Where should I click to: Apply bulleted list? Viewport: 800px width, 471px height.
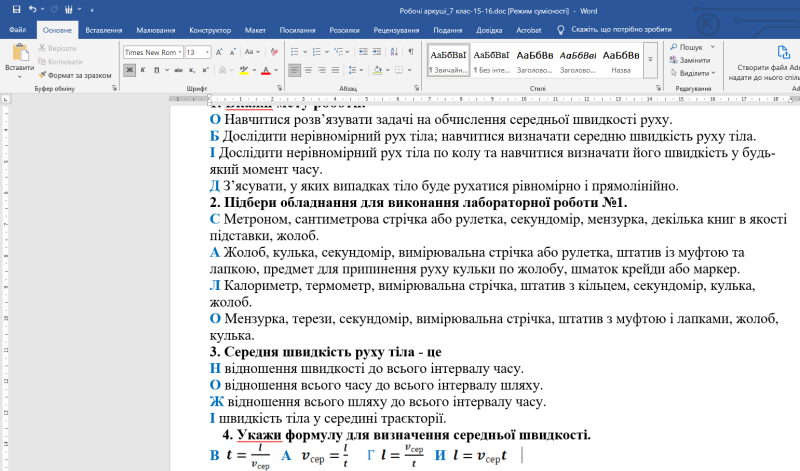(x=294, y=52)
